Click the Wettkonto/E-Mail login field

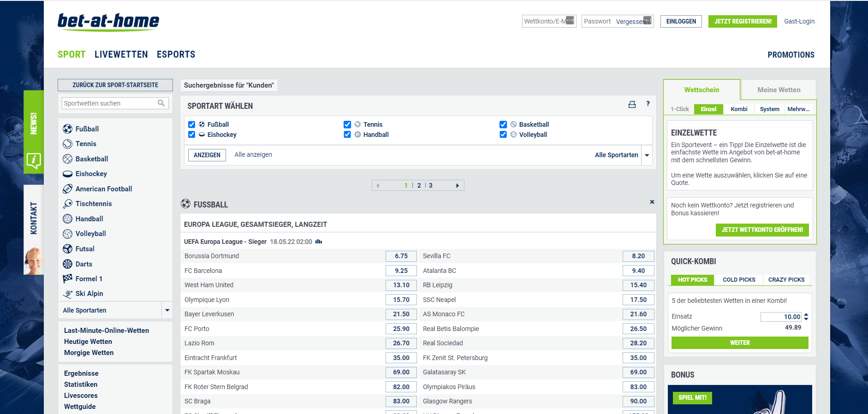549,21
